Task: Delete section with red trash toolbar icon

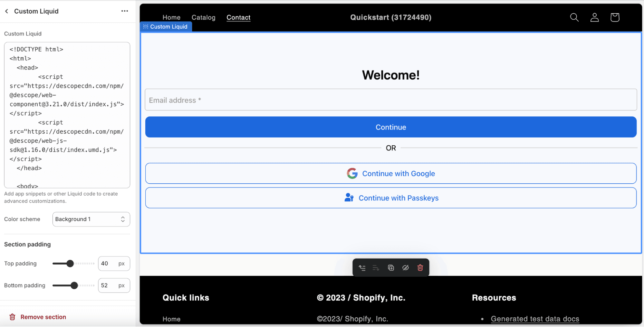Action: [420, 268]
